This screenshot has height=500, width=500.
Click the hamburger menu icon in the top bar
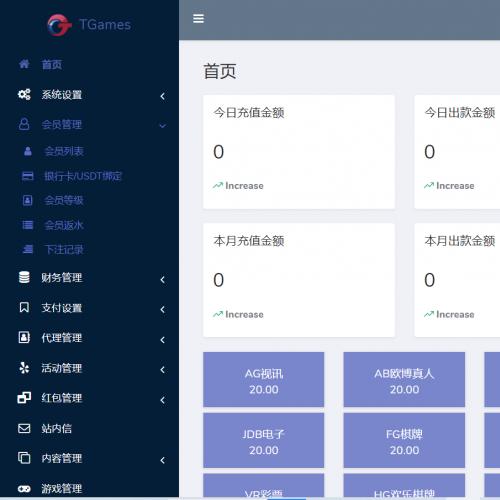click(198, 19)
